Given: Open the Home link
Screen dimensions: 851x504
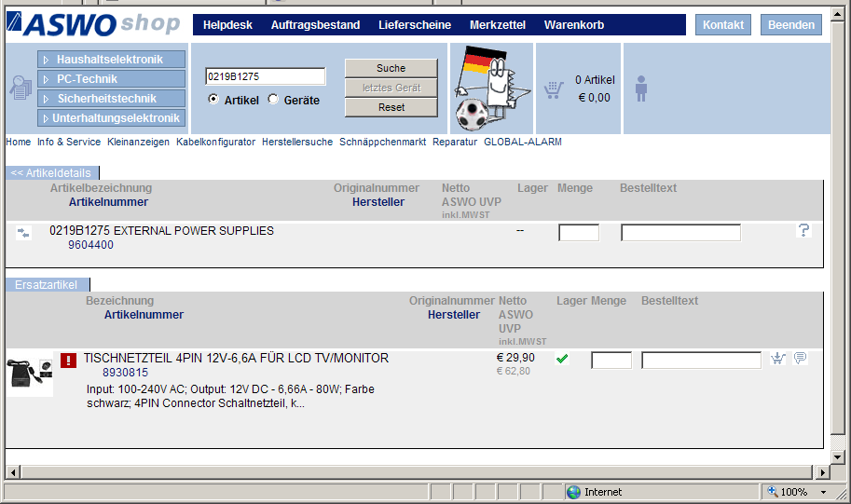Looking at the screenshot, I should [x=19, y=142].
